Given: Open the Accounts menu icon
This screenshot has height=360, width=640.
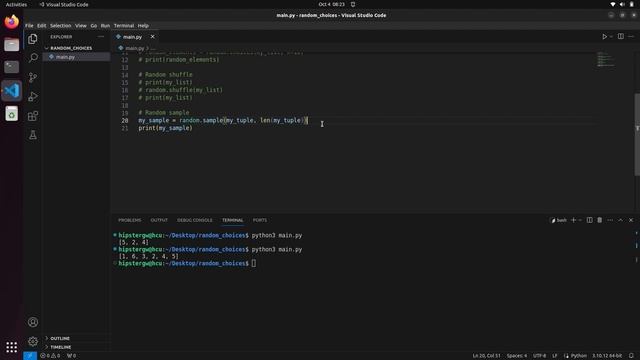Looking at the screenshot, I should [x=33, y=322].
